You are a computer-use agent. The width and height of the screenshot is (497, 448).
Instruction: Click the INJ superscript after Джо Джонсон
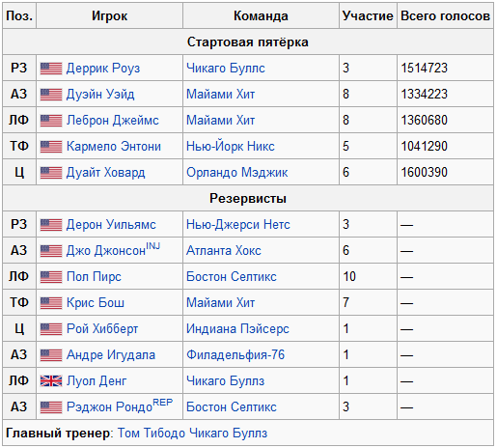click(152, 246)
